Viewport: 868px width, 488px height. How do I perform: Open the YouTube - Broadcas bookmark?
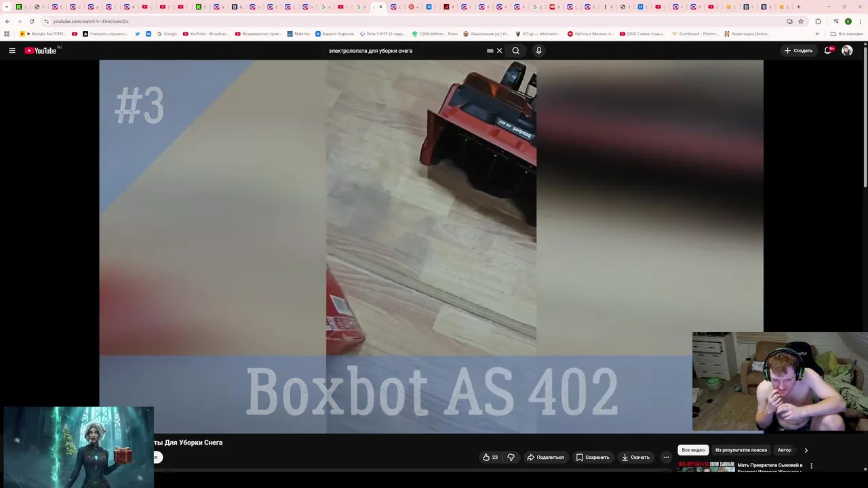point(205,33)
